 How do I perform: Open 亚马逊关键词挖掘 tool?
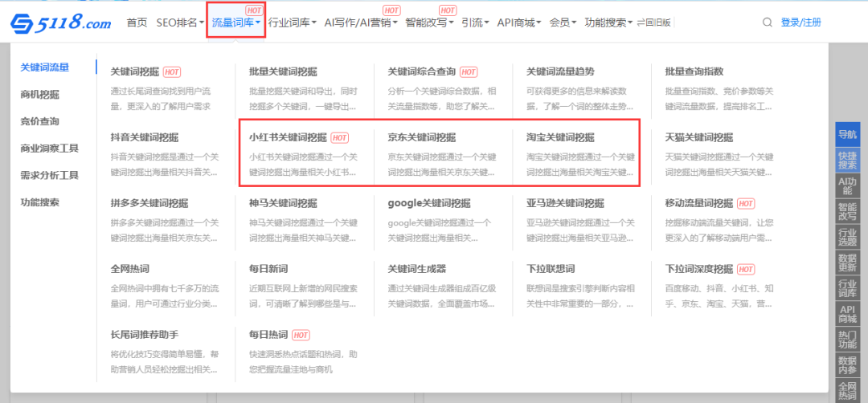[x=565, y=203]
